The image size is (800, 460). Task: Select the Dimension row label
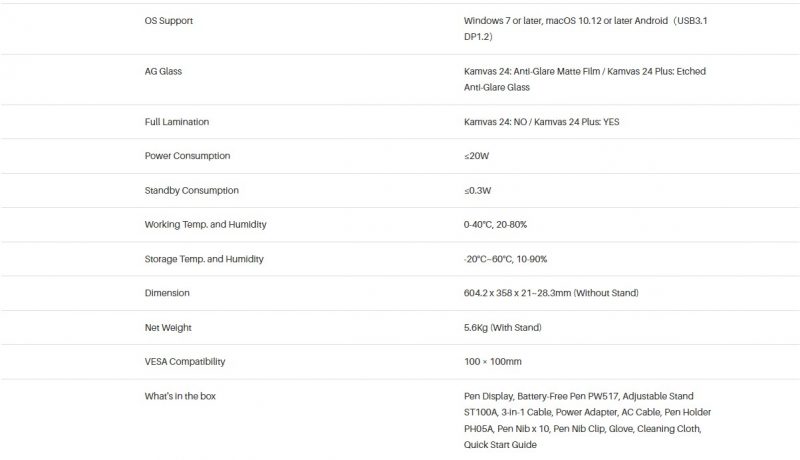(x=167, y=293)
